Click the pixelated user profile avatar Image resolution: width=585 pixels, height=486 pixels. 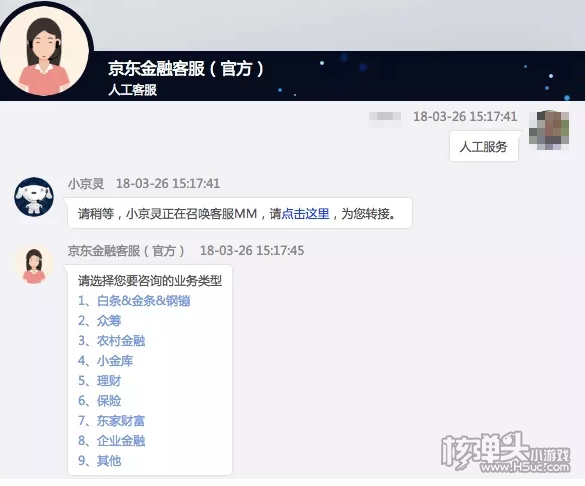549,130
